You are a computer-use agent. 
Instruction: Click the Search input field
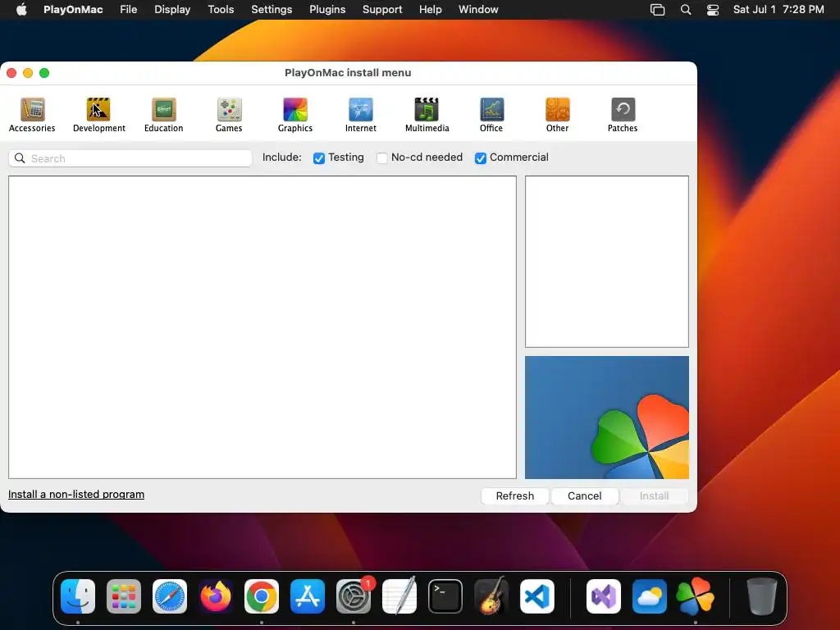[130, 158]
